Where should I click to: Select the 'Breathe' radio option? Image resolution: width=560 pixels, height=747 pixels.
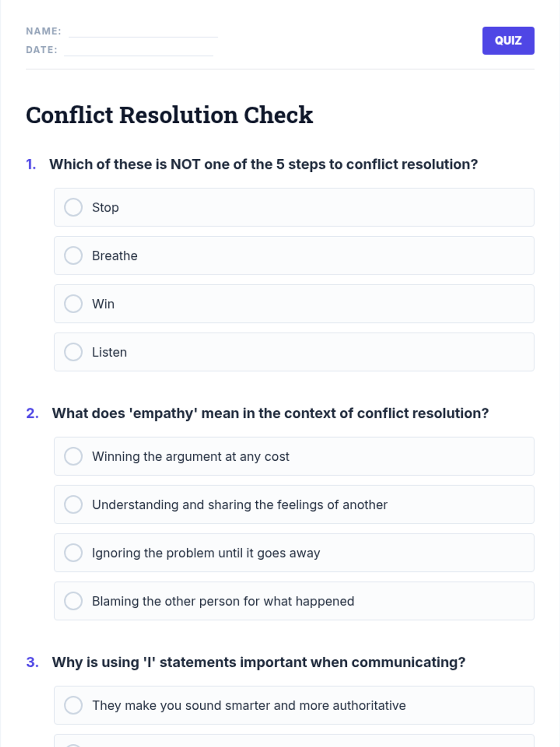click(73, 255)
